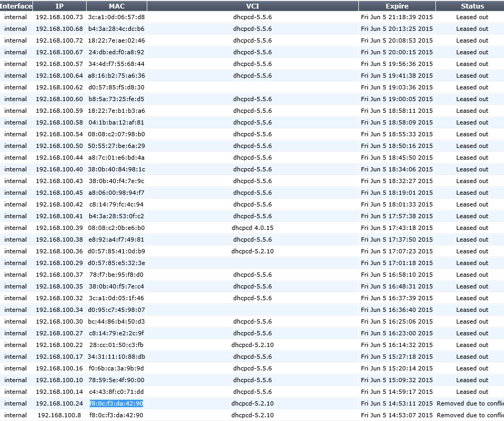Image resolution: width=504 pixels, height=421 pixels.
Task: Sort leases by the Expire column header
Action: tap(397, 6)
